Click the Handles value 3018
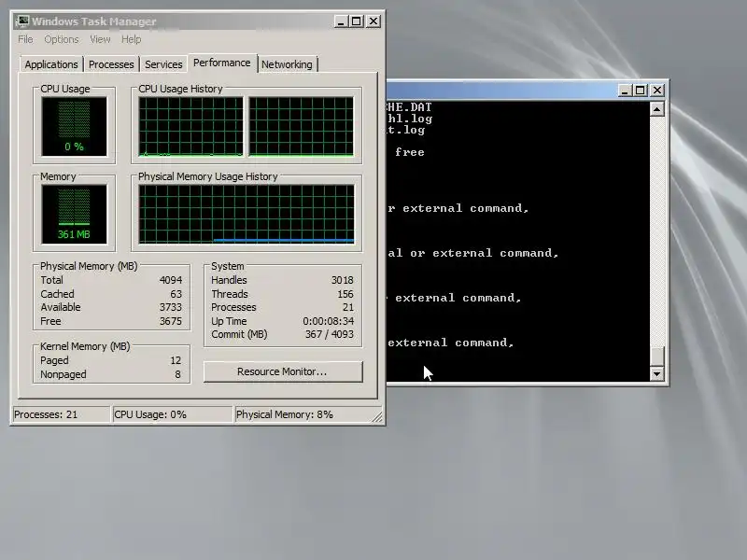The height and width of the screenshot is (560, 747). click(343, 280)
